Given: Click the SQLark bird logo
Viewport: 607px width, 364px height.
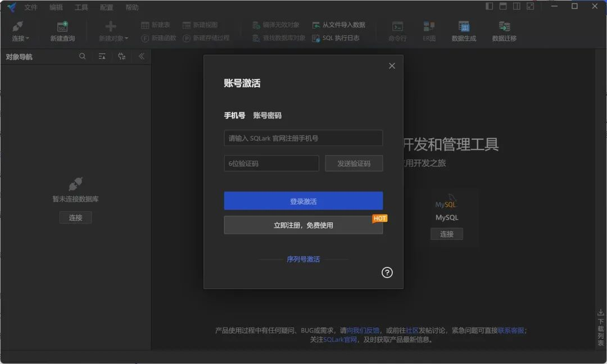Looking at the screenshot, I should click(12, 7).
